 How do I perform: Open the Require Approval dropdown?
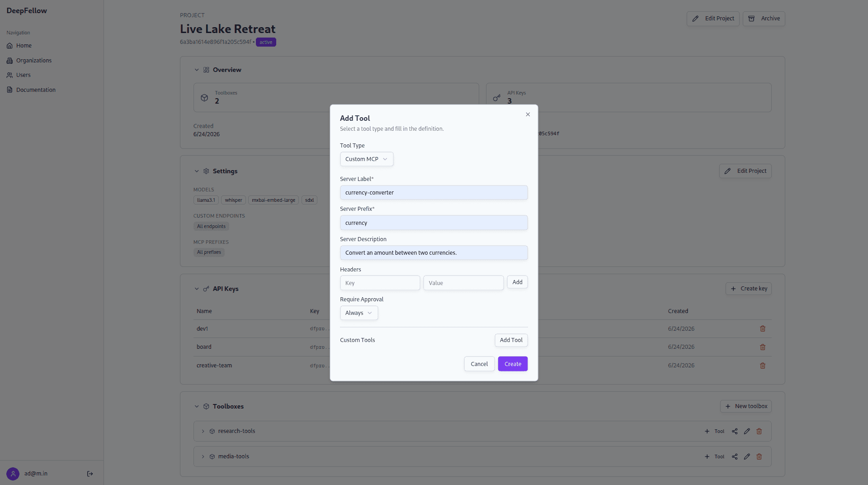[x=359, y=313]
